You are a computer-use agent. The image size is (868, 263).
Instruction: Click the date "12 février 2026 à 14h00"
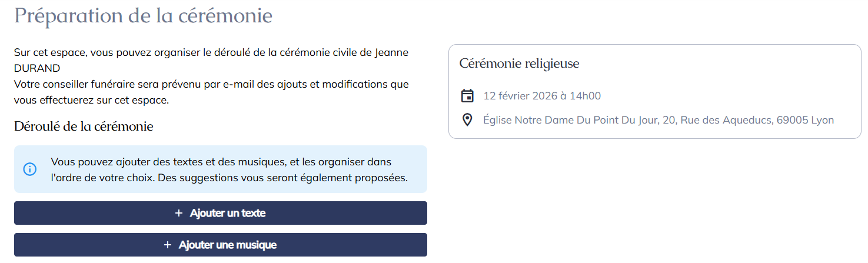542,96
